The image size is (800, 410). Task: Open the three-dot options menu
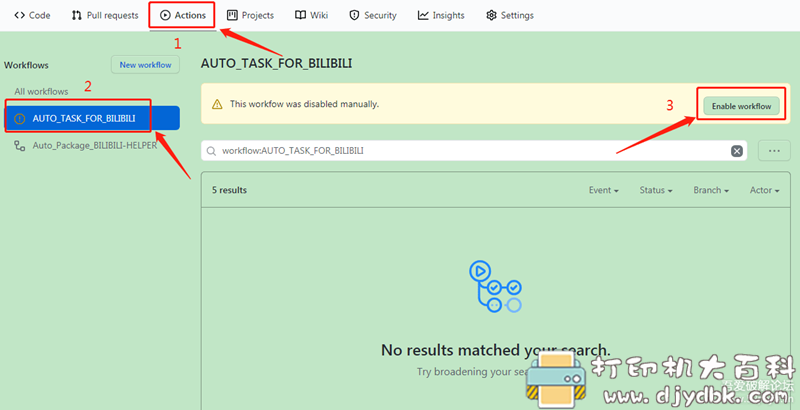pyautogui.click(x=774, y=151)
